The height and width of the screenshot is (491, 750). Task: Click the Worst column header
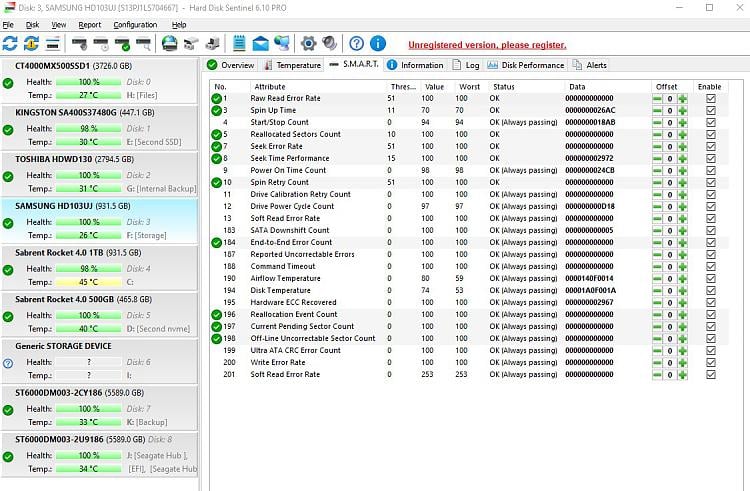(x=469, y=87)
